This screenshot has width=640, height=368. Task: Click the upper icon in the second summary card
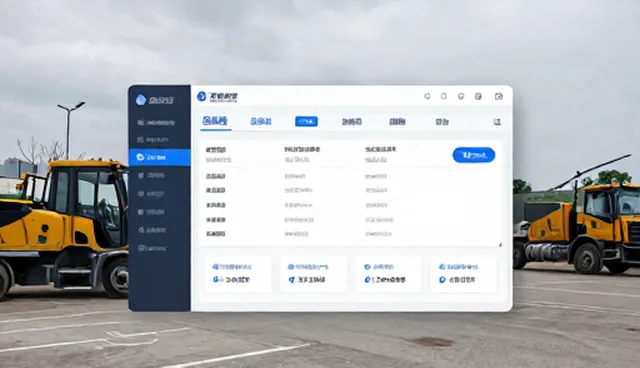click(x=291, y=267)
